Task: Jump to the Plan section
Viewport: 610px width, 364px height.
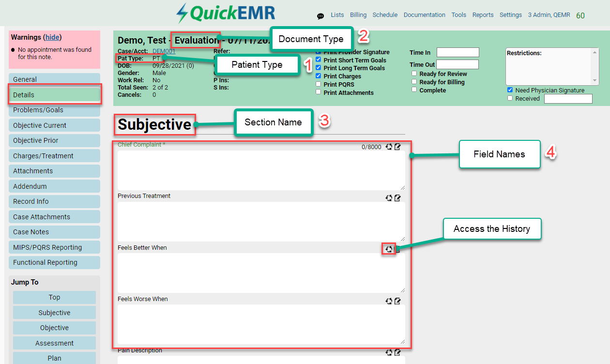Action: tap(54, 358)
